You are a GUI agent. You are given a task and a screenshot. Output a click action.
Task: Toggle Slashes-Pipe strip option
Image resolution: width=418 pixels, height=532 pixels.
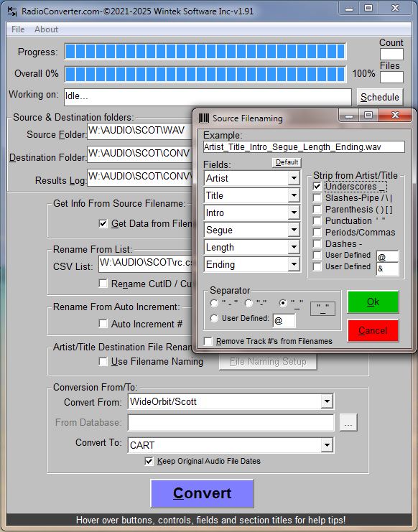tap(317, 198)
